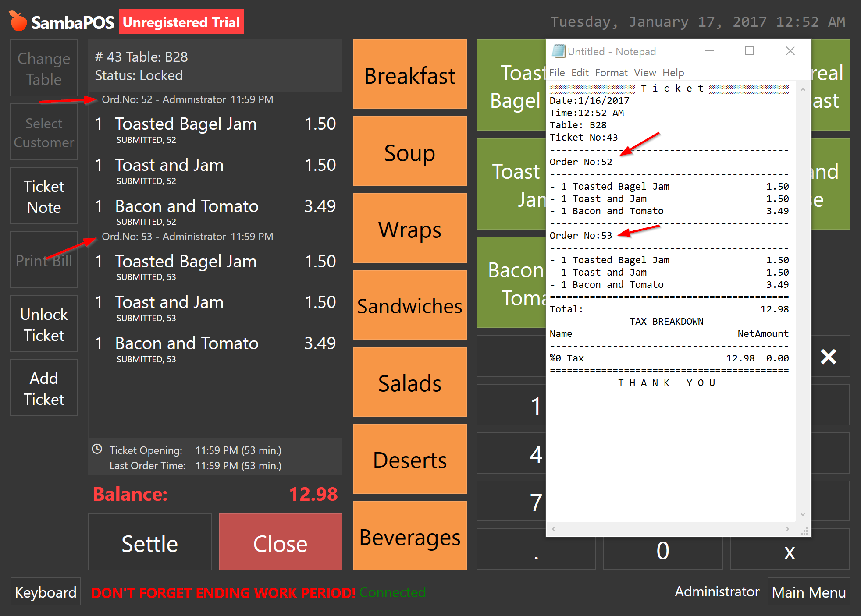Click the Notepad vertical scrollbar up arrow
Screen dimensions: 861x616
[803, 90]
